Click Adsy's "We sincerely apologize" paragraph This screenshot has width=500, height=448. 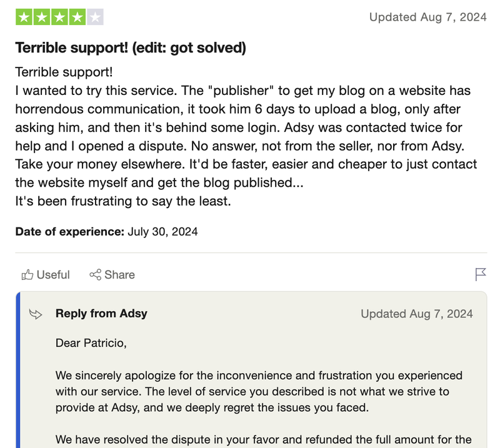pos(259,392)
